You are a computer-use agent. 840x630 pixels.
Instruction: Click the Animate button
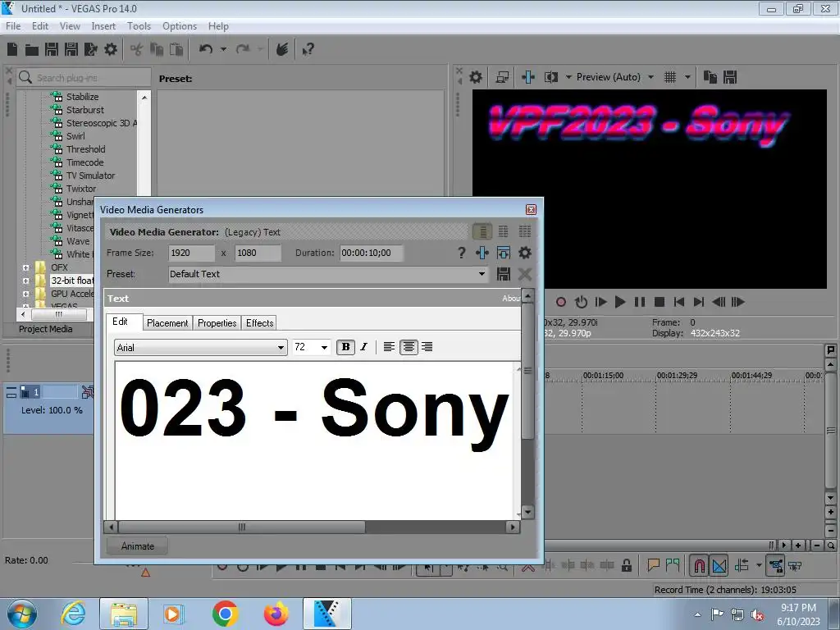click(x=137, y=546)
